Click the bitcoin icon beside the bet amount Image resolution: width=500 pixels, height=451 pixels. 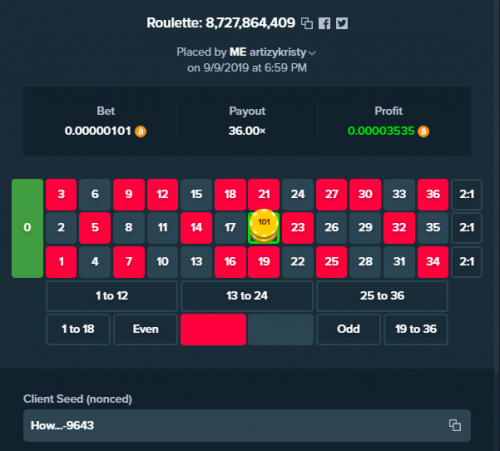coord(141,131)
